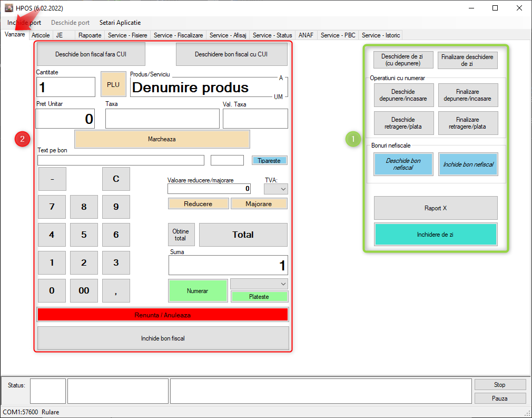Viewport: 532px width, 418px height.
Task: Click the red Renunta / Anuleaza button
Action: (x=163, y=315)
